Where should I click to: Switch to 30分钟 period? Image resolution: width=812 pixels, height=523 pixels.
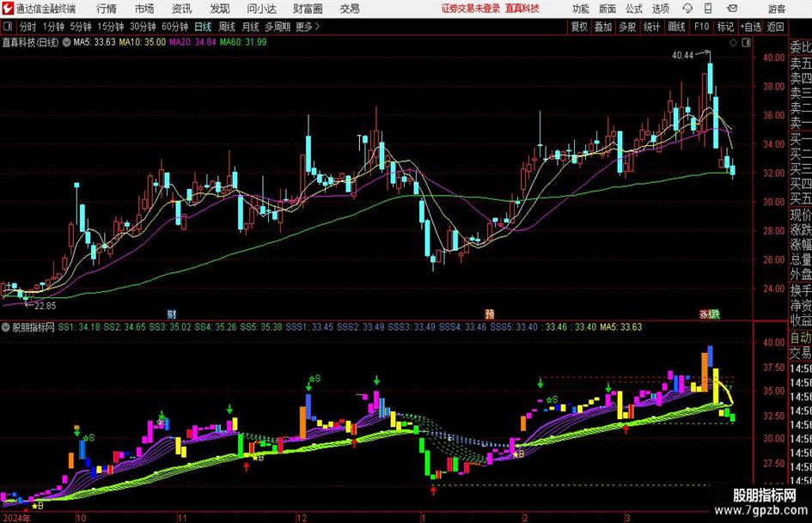click(143, 27)
